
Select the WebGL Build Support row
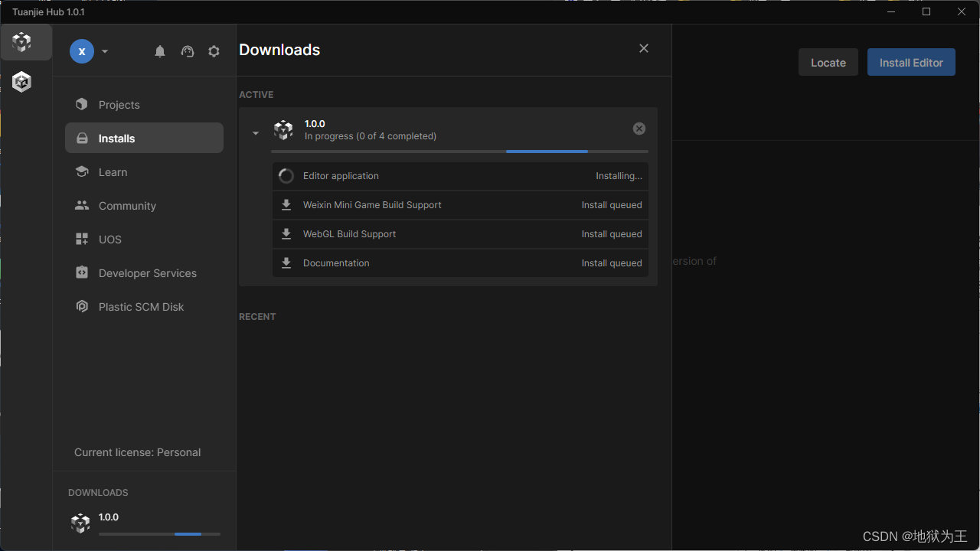(x=460, y=234)
